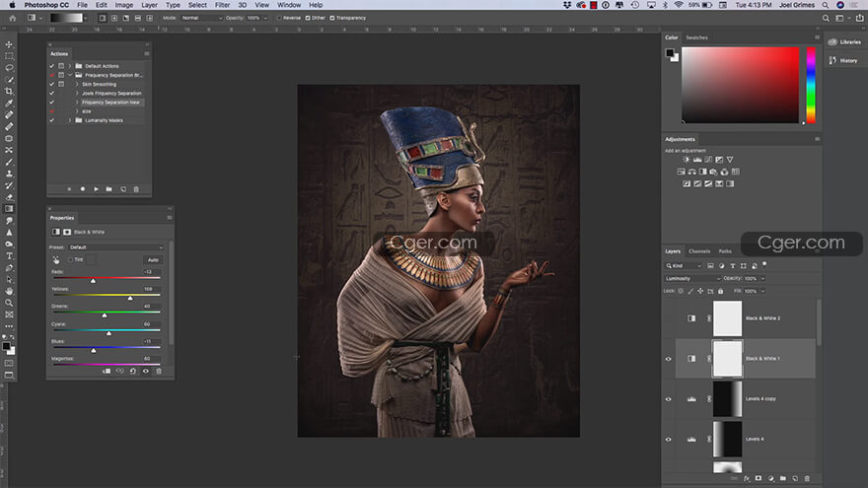868x488 pixels.
Task: Select the Crop tool
Action: point(9,92)
